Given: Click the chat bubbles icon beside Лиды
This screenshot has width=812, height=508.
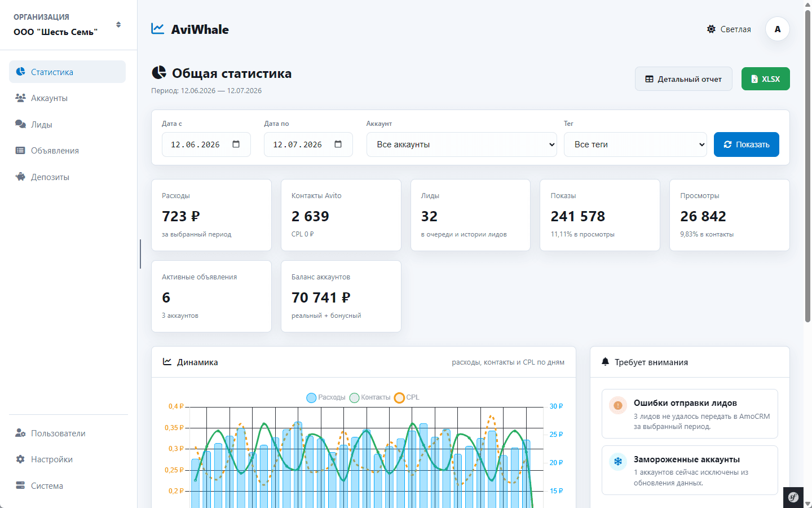Looking at the screenshot, I should coord(21,124).
